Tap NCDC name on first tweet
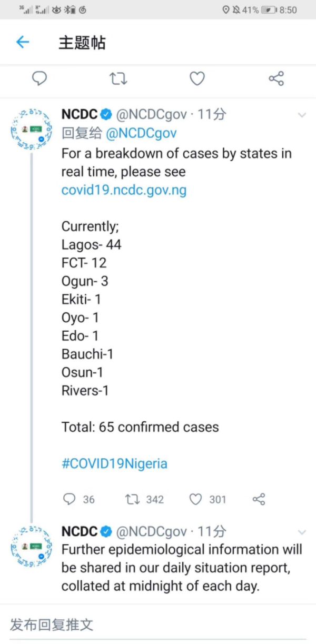316x644 pixels. pyautogui.click(x=80, y=114)
